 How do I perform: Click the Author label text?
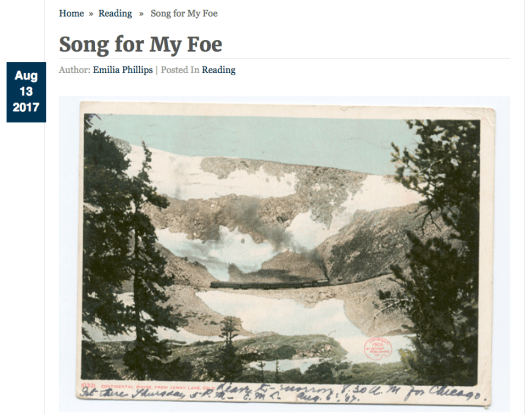point(75,70)
